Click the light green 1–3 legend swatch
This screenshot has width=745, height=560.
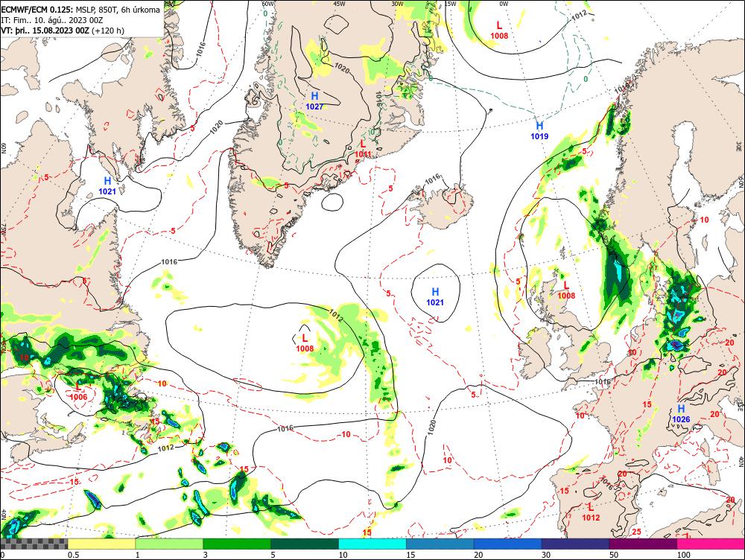pos(169,544)
